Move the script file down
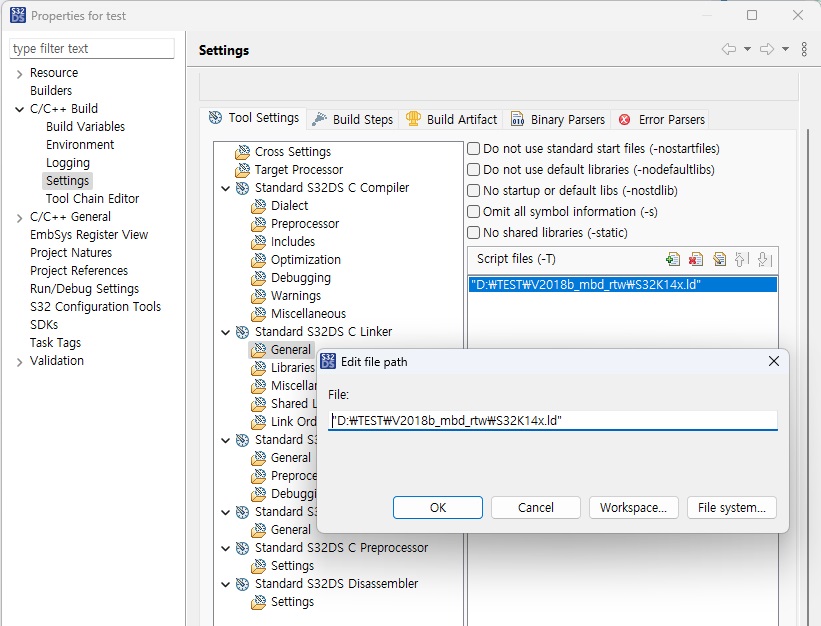Screen dimensions: 821x626 [763, 259]
